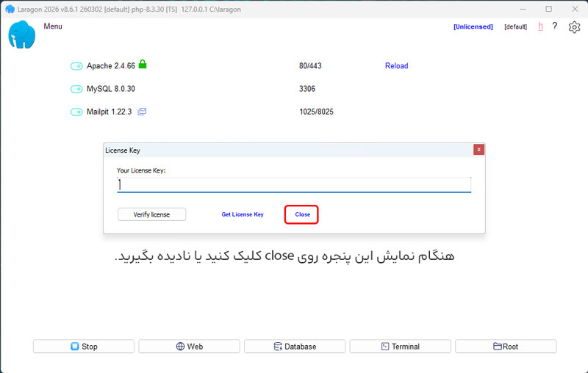Focus the Your License Key input field
Image resolution: width=588 pixels, height=373 pixels.
(293, 184)
